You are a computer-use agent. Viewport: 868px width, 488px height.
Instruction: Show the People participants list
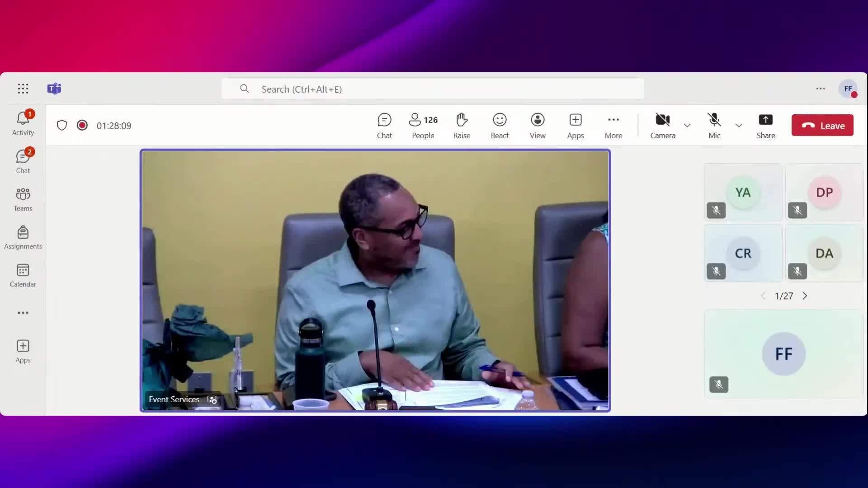423,126
